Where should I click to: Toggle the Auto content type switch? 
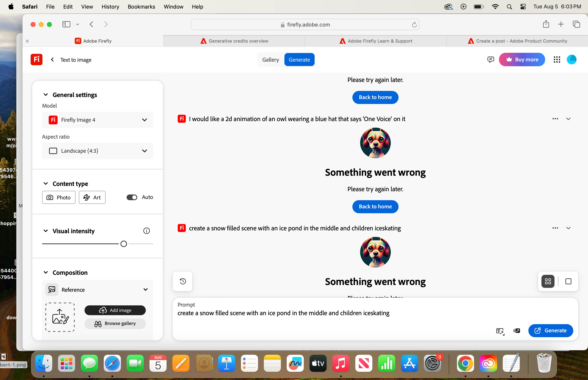click(x=132, y=197)
